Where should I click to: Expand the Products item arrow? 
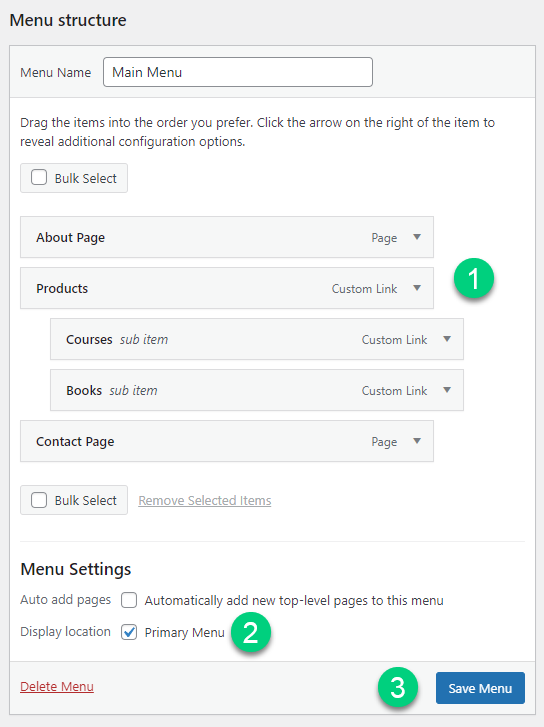417,288
